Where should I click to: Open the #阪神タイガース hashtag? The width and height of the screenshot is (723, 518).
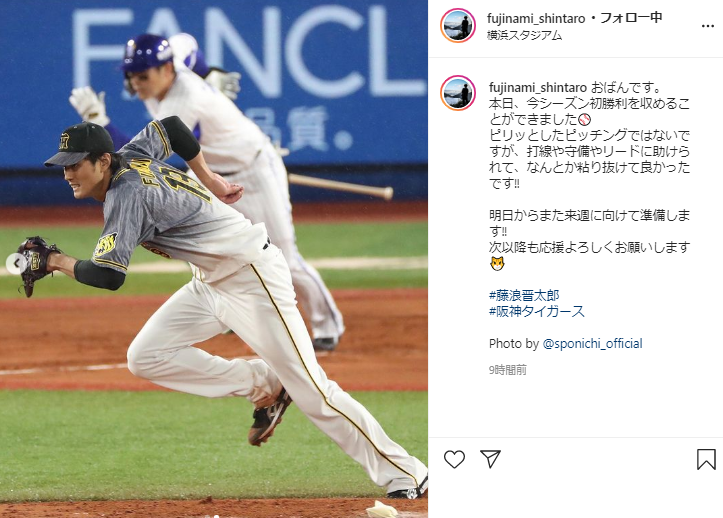(x=537, y=311)
